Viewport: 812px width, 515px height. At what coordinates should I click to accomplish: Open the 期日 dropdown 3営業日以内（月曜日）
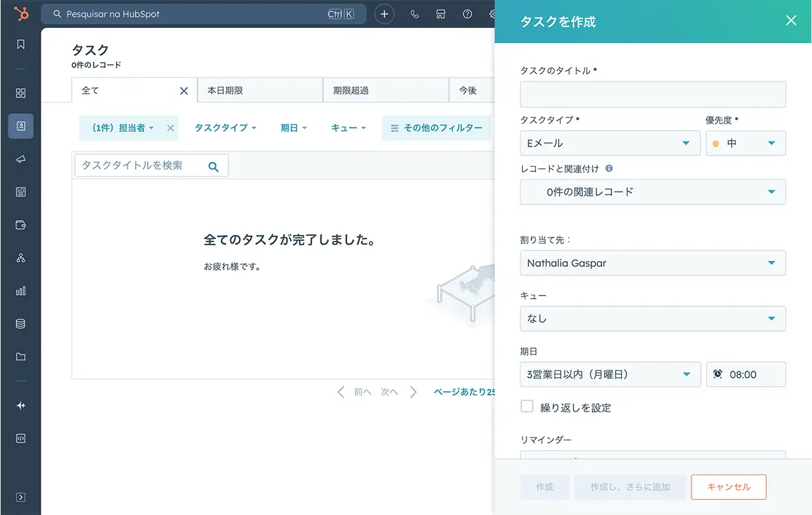610,374
